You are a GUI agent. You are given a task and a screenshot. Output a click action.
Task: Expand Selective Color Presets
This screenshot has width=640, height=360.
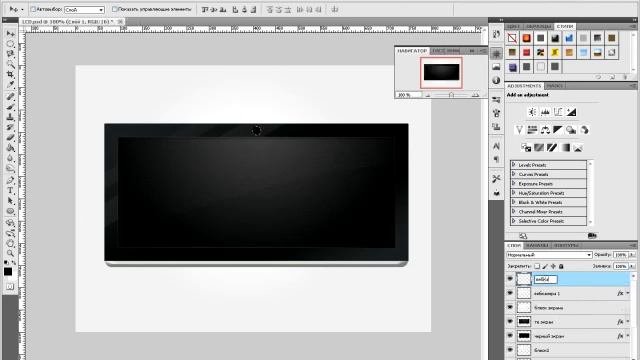tap(513, 221)
